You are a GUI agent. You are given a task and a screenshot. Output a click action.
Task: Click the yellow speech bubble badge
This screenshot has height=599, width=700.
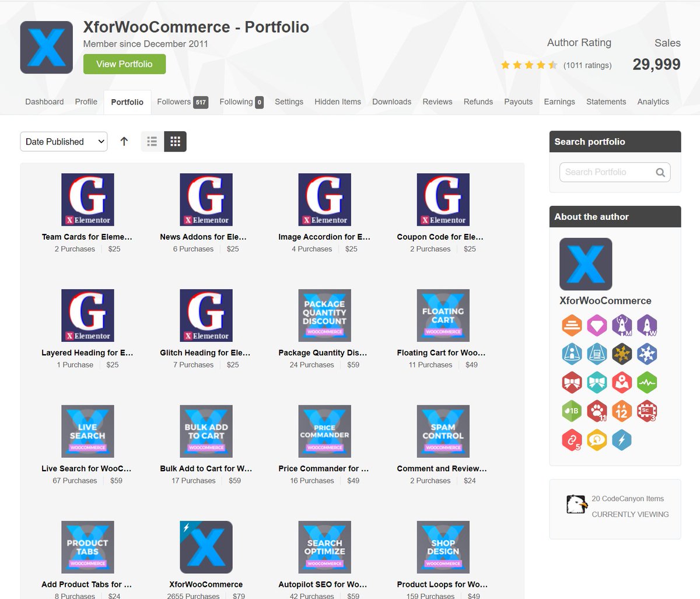(x=597, y=440)
